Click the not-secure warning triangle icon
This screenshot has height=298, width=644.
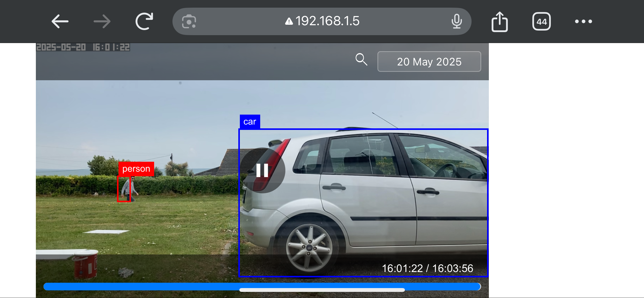coord(289,21)
